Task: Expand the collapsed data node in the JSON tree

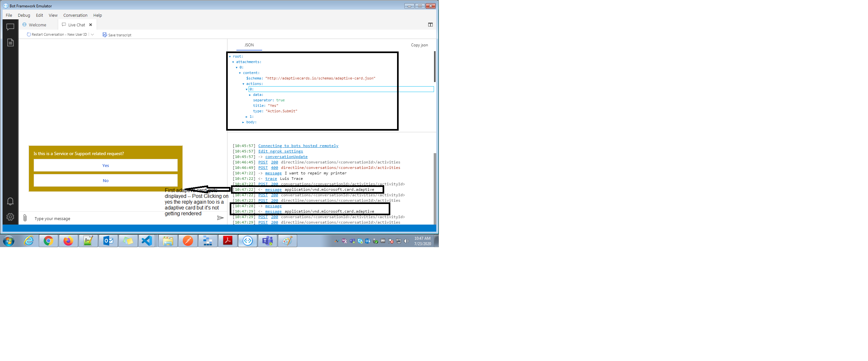Action: pyautogui.click(x=249, y=95)
